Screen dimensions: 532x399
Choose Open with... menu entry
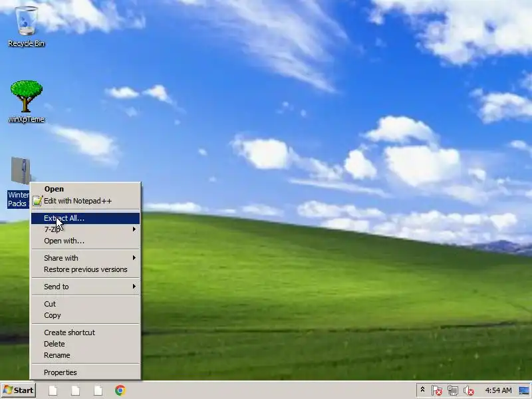pyautogui.click(x=86, y=241)
